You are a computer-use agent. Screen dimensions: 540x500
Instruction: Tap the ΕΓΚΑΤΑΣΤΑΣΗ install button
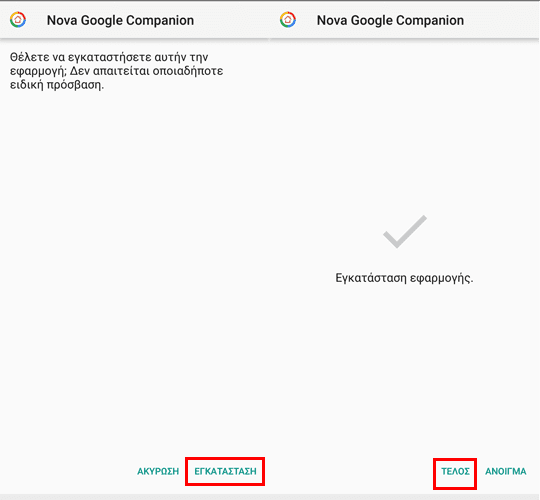pos(225,471)
